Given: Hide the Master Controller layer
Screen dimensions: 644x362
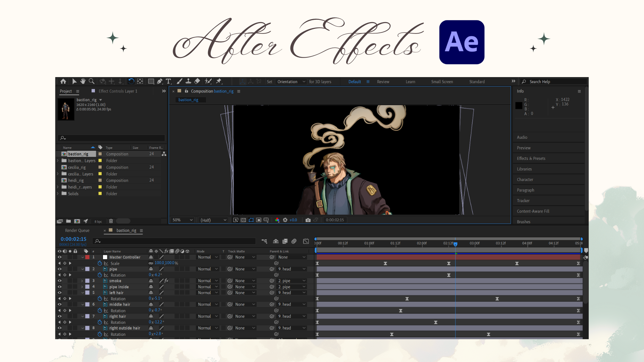Looking at the screenshot, I should 59,257.
